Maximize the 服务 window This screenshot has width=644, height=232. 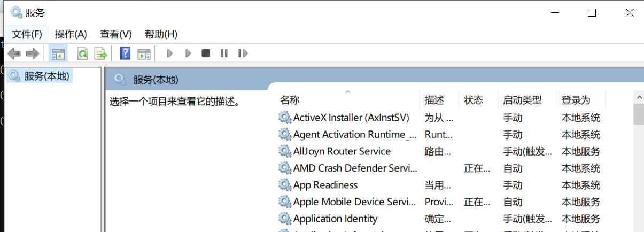point(592,13)
